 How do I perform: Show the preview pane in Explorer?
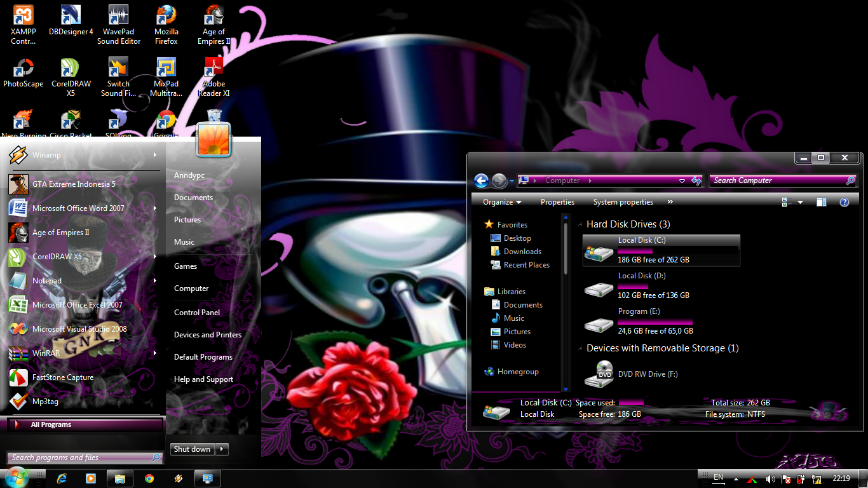tap(822, 202)
